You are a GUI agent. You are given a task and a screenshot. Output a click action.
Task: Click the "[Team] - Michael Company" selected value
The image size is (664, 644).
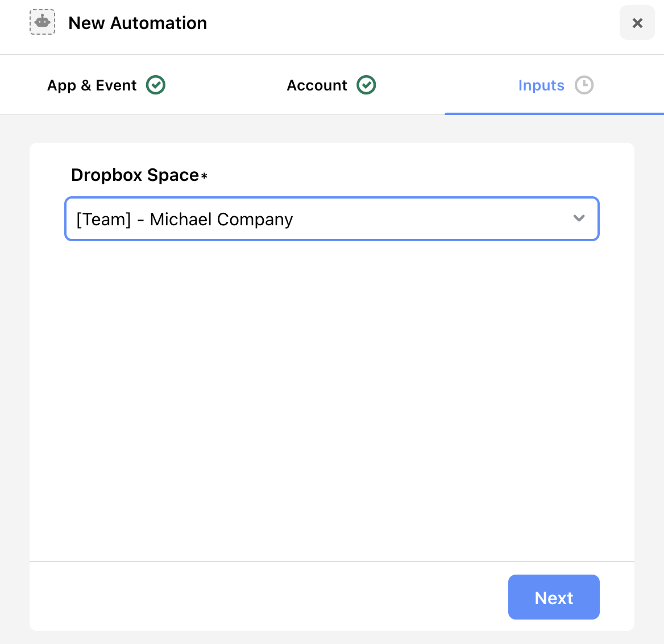[x=184, y=219]
